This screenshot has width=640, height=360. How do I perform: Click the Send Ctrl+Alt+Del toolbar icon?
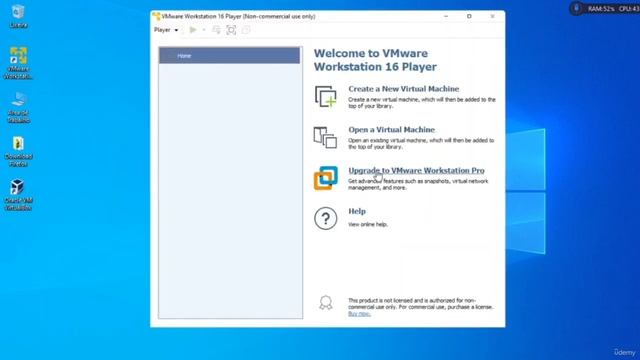[x=216, y=30]
